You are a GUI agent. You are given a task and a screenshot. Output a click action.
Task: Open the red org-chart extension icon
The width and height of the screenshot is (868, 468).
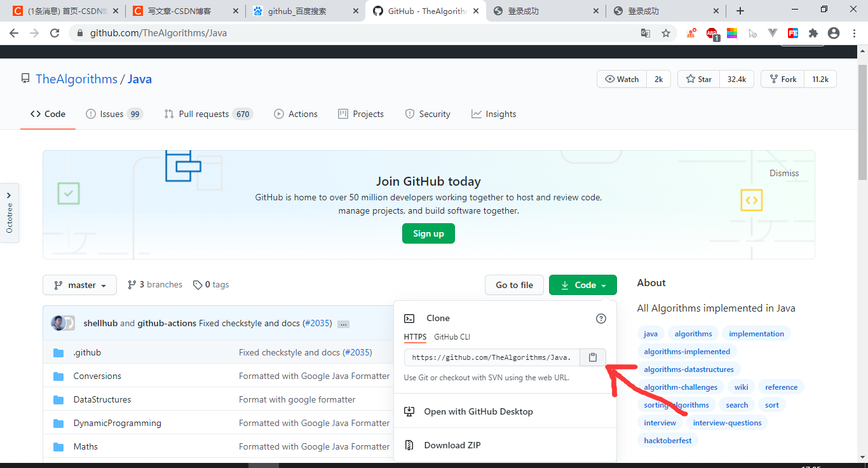pyautogui.click(x=691, y=33)
